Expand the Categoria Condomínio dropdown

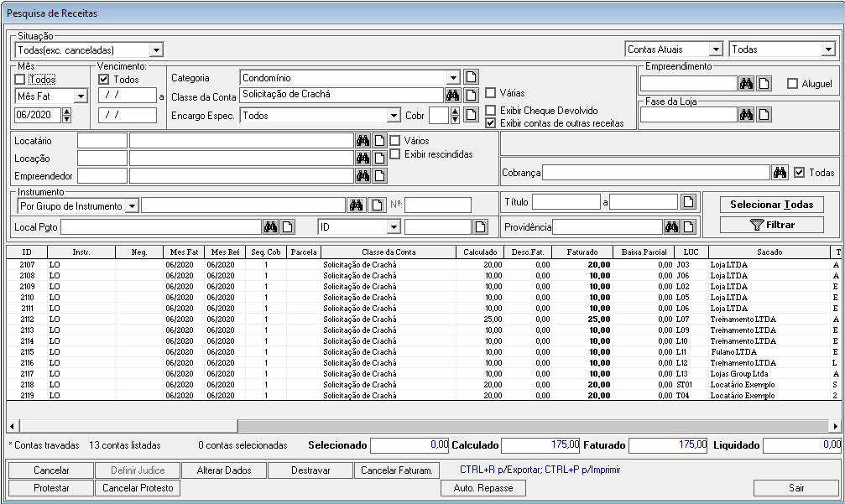453,77
